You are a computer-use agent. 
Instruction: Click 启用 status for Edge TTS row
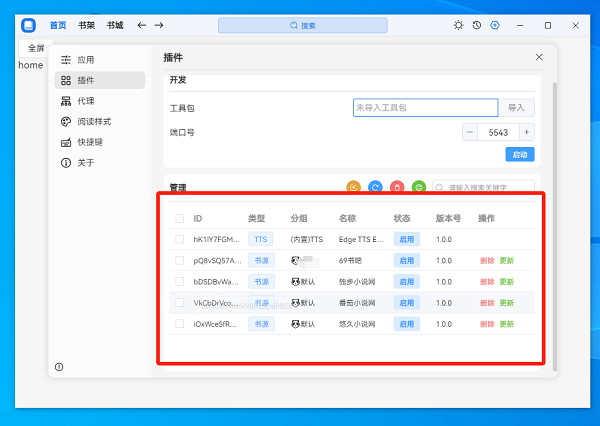tap(407, 239)
